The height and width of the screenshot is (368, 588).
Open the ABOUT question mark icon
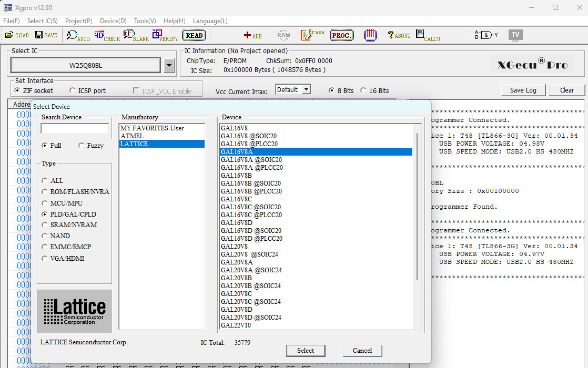[399, 35]
